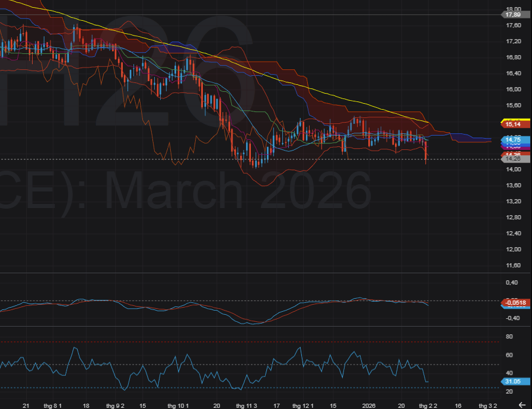The image size is (532, 409).
Task: Click the red 15,14 price tag
Action: pos(514,124)
